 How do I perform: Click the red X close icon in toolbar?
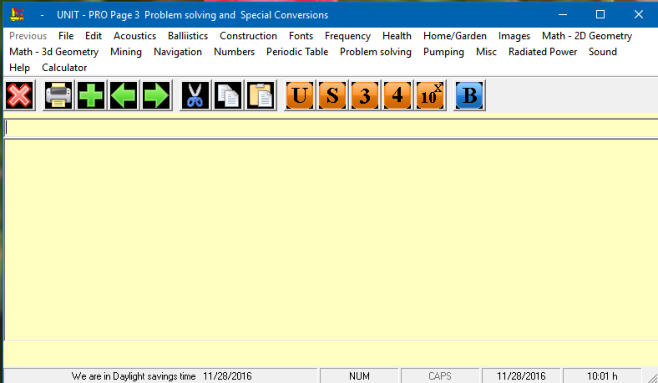[x=19, y=95]
